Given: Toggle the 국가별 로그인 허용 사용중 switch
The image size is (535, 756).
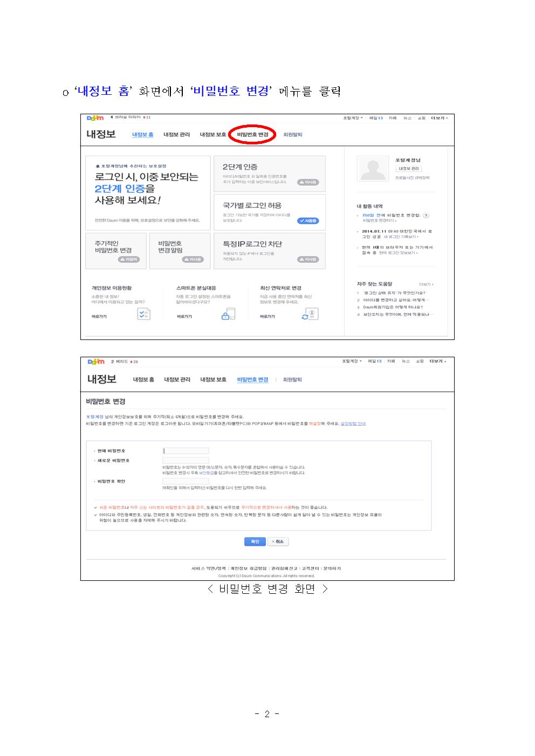Looking at the screenshot, I should pos(308,221).
